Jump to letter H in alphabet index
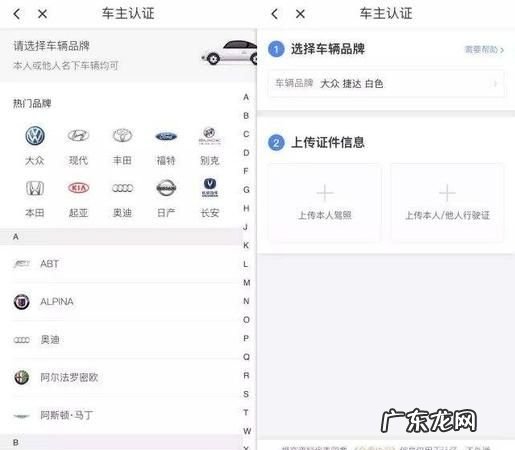515x450 pixels. [246, 208]
